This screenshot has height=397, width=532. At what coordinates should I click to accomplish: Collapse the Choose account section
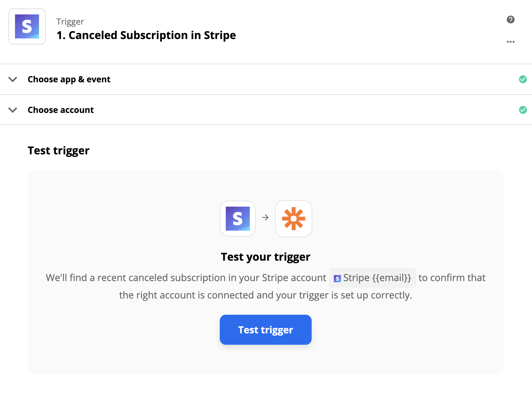(13, 110)
